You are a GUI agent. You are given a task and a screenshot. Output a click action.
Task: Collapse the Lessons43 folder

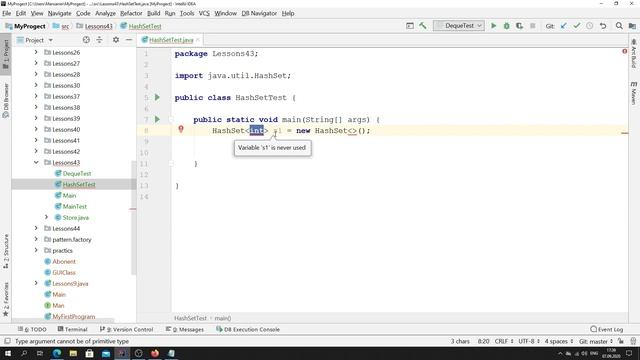pyautogui.click(x=36, y=162)
